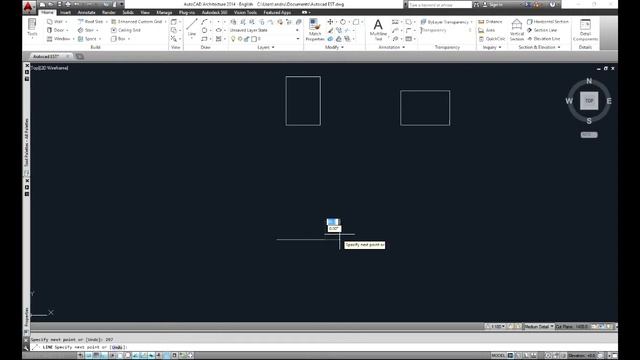Switch to the Render ribbon tab

109,13
